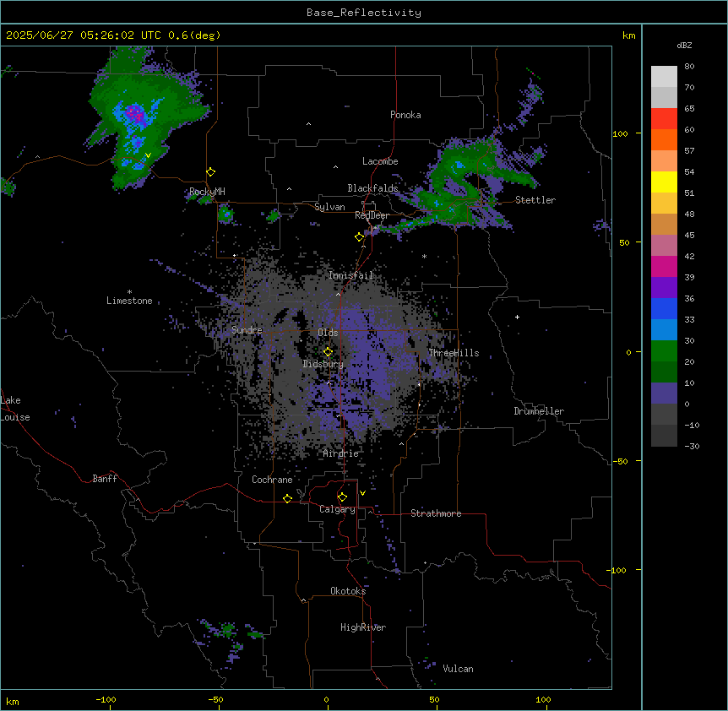Click the km label in the bottom left corner
Screen dimensions: 728x711
[13, 702]
